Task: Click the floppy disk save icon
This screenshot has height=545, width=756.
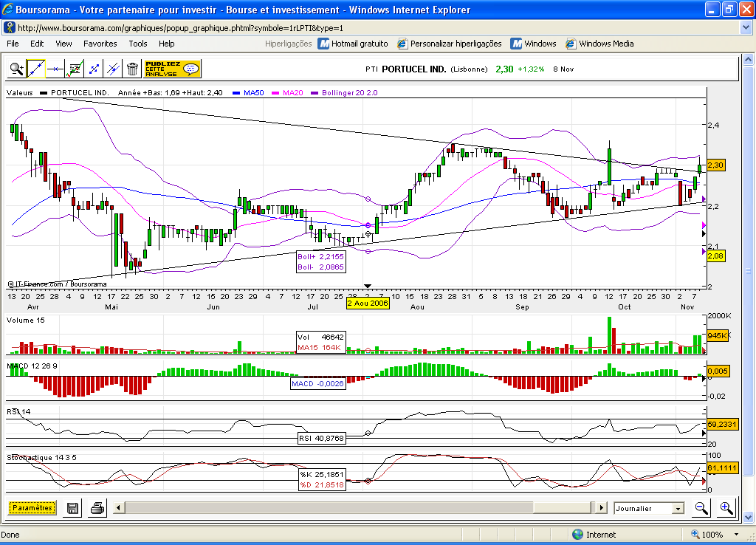Action: tap(73, 508)
